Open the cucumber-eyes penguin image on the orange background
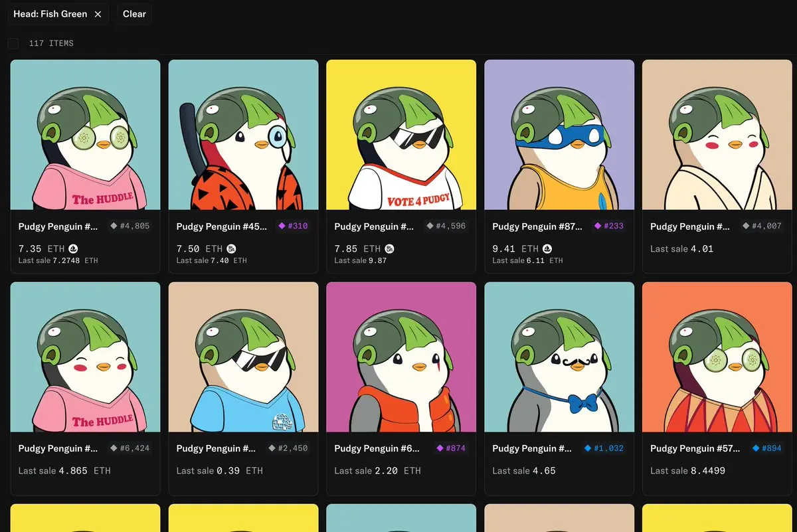The width and height of the screenshot is (797, 532). tap(717, 357)
